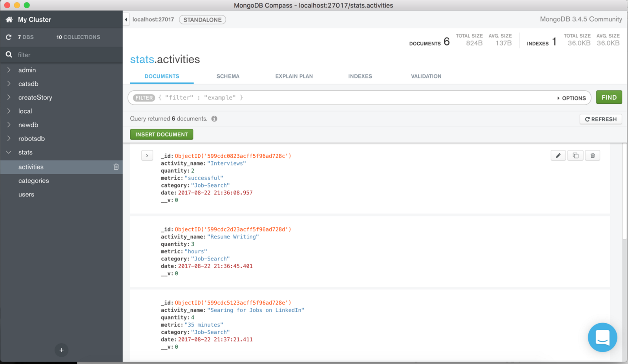628x364 pixels.
Task: Click the query info icon
Action: (214, 119)
